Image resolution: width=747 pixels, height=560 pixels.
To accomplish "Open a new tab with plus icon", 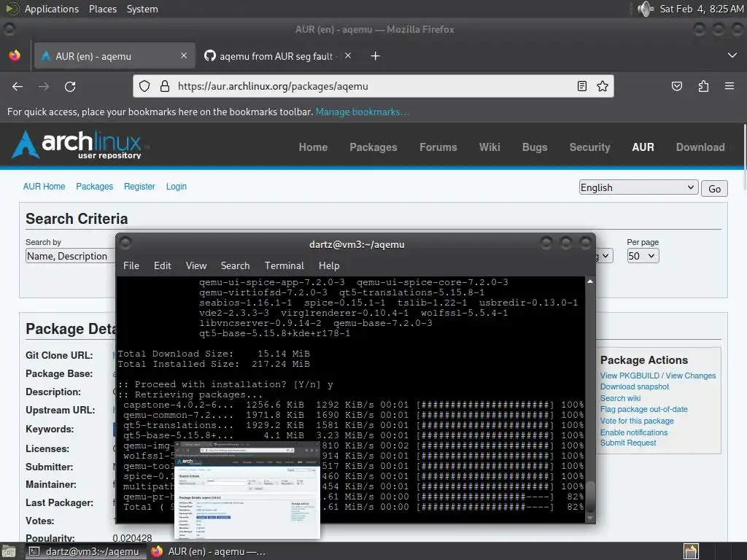I will tap(376, 56).
